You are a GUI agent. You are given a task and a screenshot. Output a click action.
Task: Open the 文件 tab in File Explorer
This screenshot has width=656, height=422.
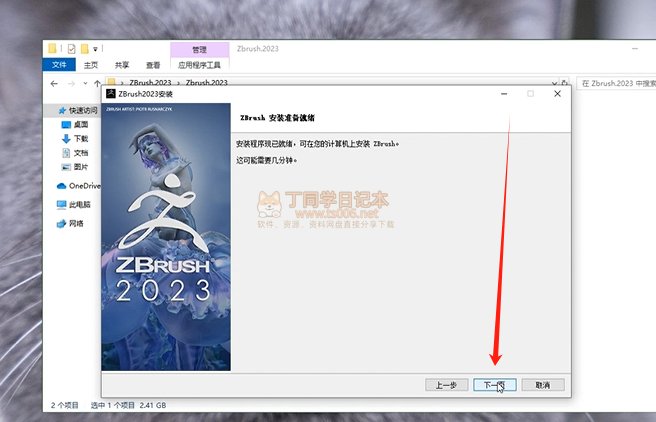click(59, 65)
